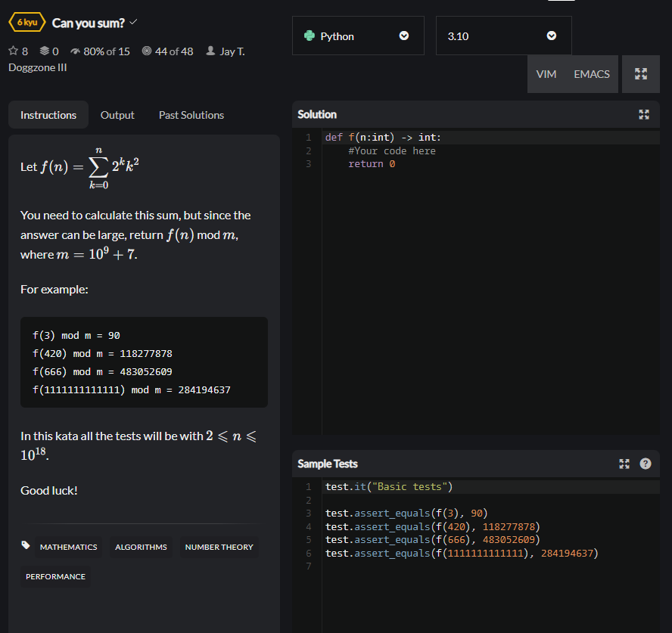Expand the Sample Tests panel icon

pyautogui.click(x=624, y=464)
